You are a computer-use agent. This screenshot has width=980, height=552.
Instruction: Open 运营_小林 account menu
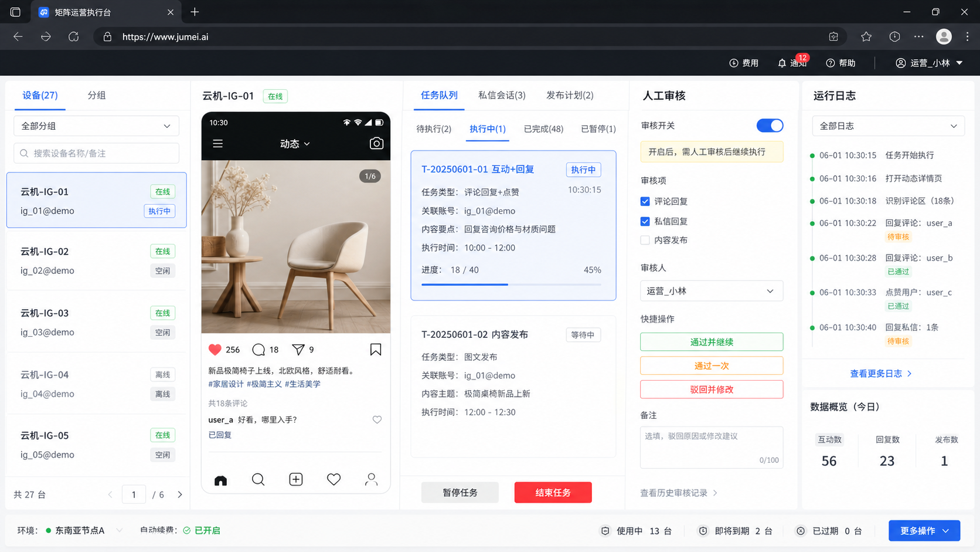point(929,63)
